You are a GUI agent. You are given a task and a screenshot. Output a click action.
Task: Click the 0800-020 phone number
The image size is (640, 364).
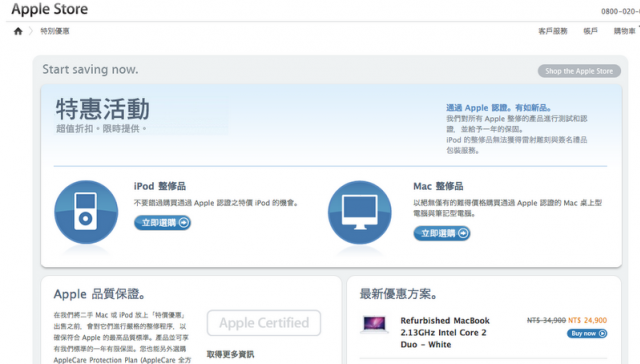tap(620, 11)
